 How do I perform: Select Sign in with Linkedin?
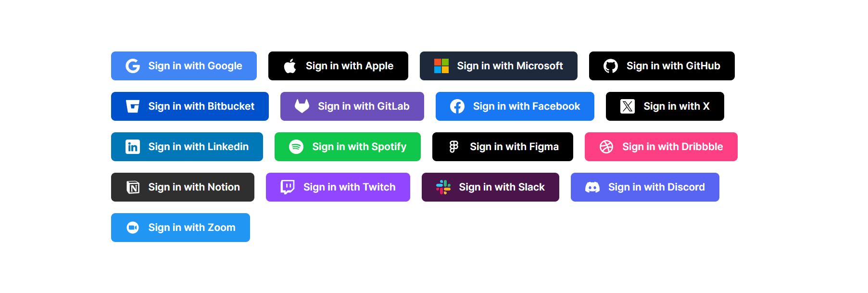point(187,147)
